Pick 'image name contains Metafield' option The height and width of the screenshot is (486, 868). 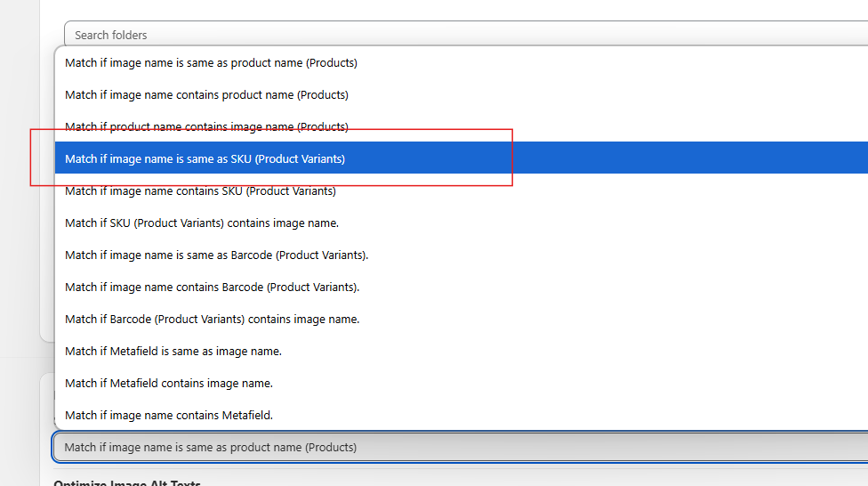(169, 416)
